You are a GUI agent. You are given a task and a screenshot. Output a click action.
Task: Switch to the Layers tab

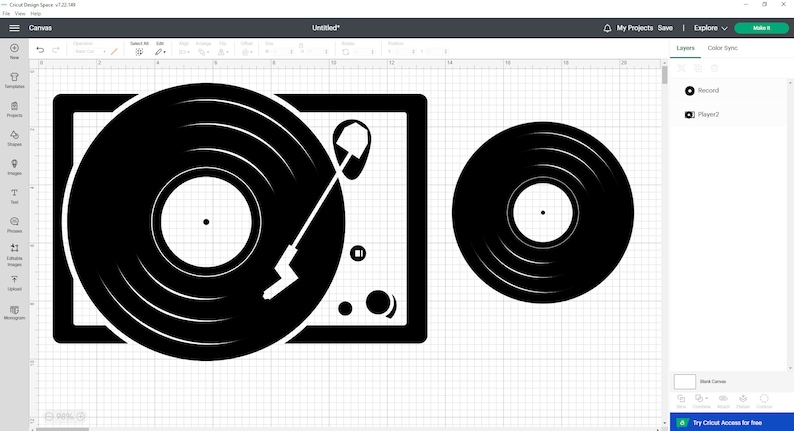[x=685, y=48]
